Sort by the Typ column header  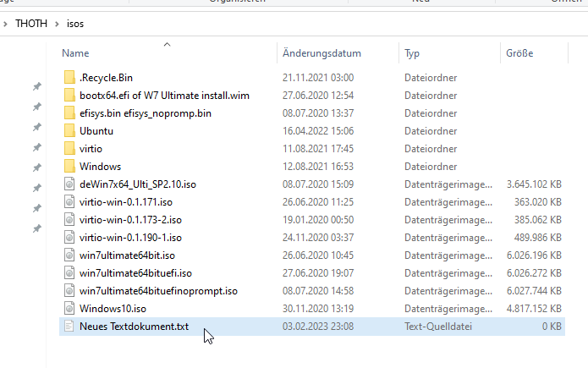(x=412, y=53)
